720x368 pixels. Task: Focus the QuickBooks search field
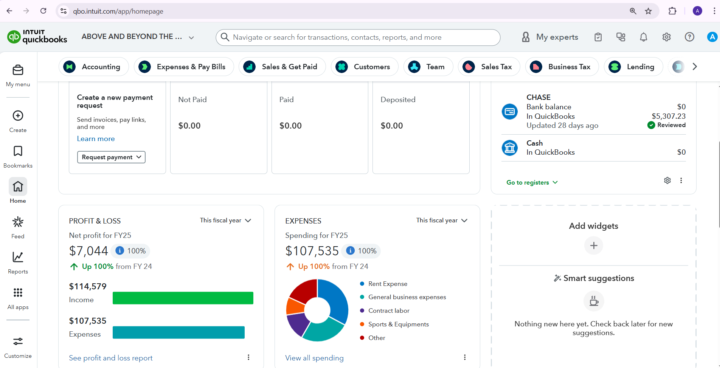point(358,37)
